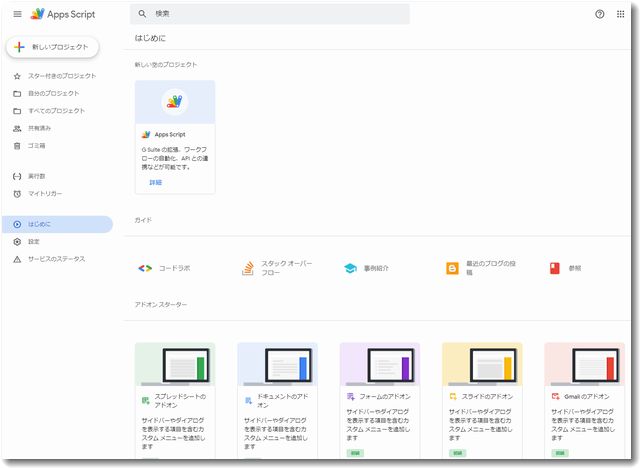Click the Stack Overflow icon
Viewport: 640px width, 468px height.
click(x=248, y=268)
